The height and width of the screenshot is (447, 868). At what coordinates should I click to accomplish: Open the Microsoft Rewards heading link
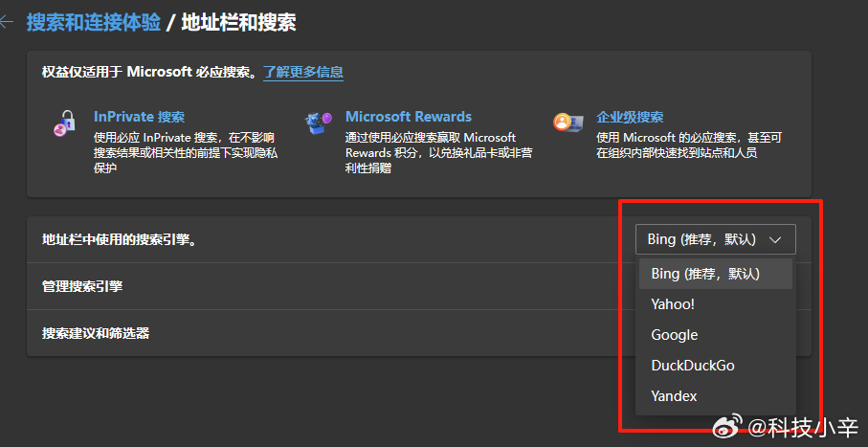click(x=409, y=117)
